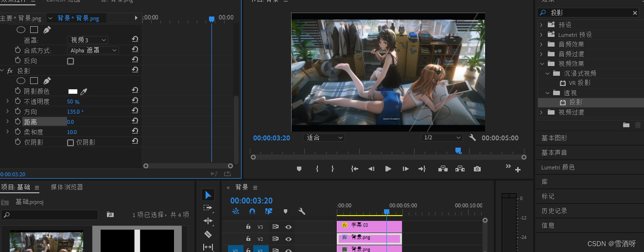Open Program Monitor settings wrench
Image resolution: width=644 pixels, height=252 pixels.
pos(472,137)
